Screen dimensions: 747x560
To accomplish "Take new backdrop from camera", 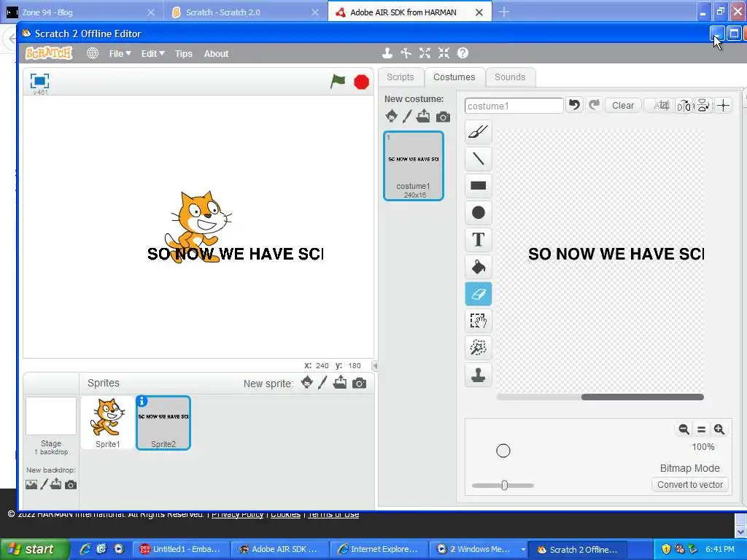I will tap(71, 485).
